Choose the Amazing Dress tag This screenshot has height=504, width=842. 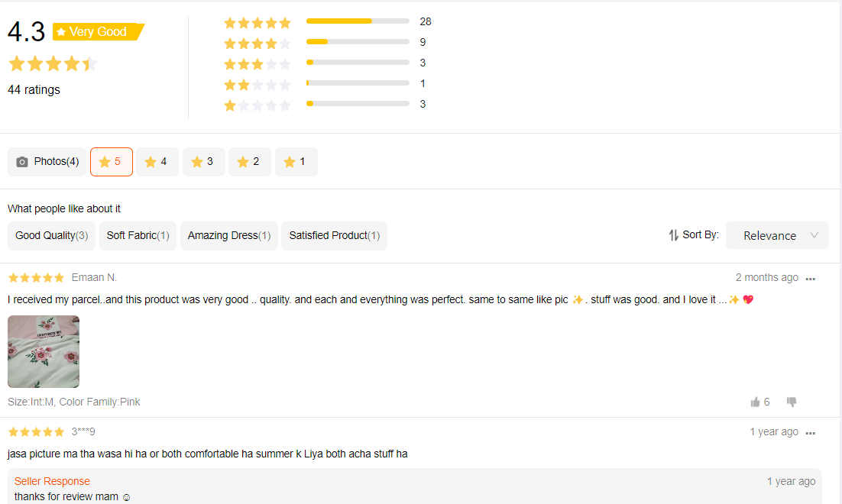click(229, 236)
